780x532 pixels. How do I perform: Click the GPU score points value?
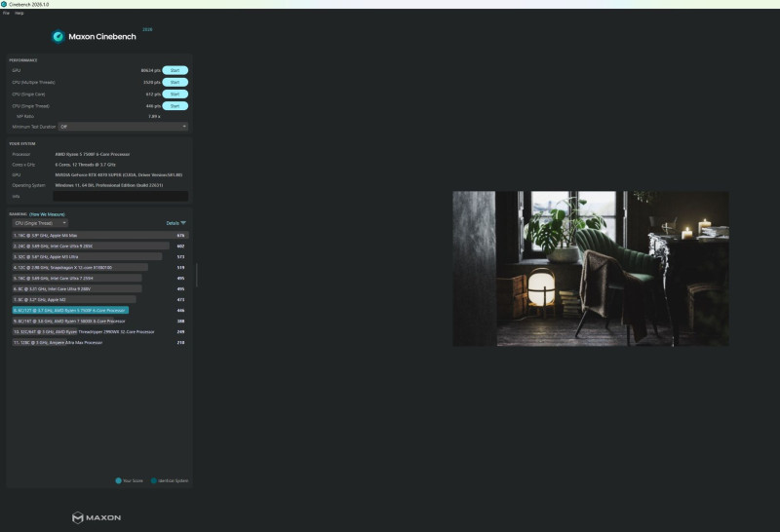(150, 70)
